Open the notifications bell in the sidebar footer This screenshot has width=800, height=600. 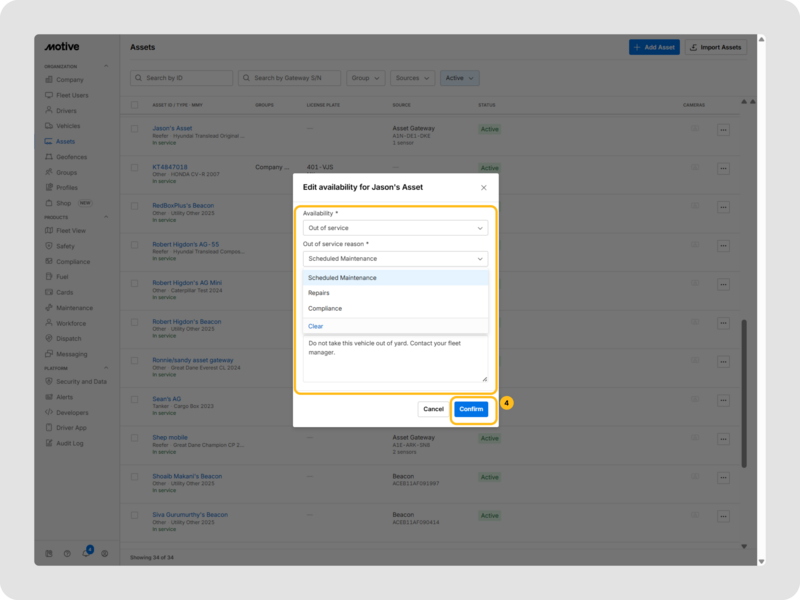point(86,553)
